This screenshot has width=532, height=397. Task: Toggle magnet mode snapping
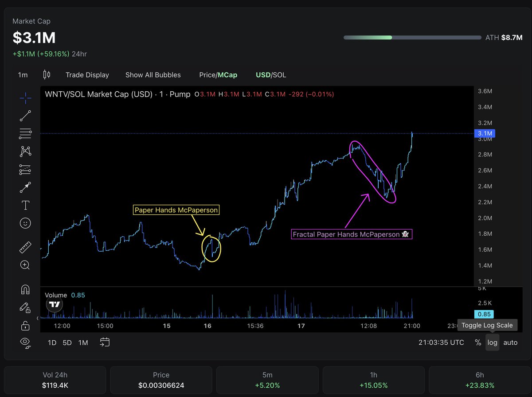[x=25, y=289]
